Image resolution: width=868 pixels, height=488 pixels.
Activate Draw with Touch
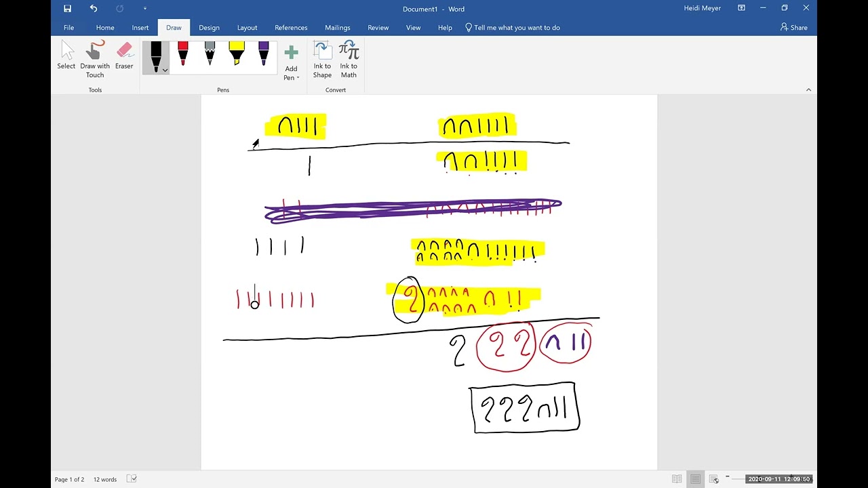[95, 59]
